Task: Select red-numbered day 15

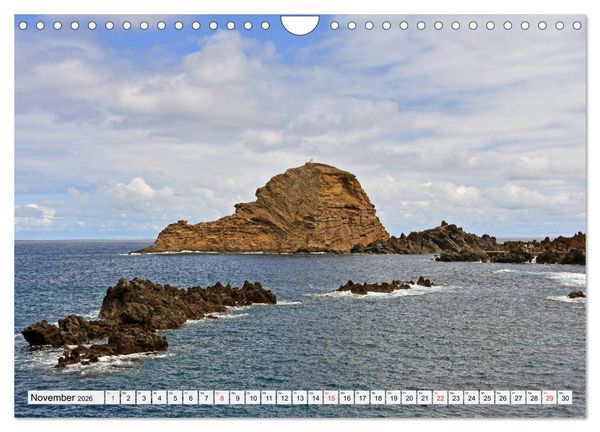Action: tap(331, 398)
